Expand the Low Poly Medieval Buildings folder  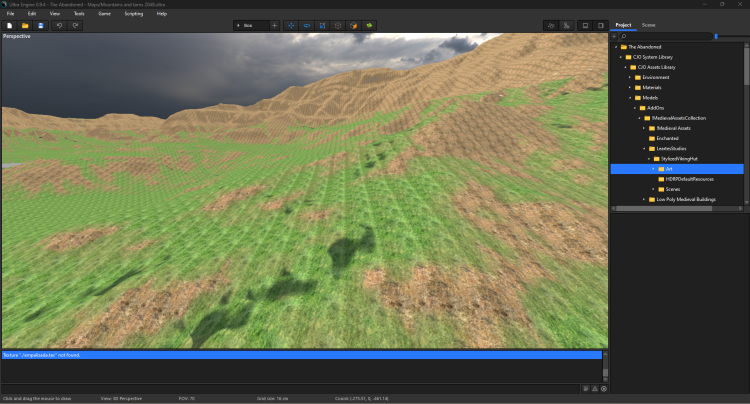tap(643, 199)
